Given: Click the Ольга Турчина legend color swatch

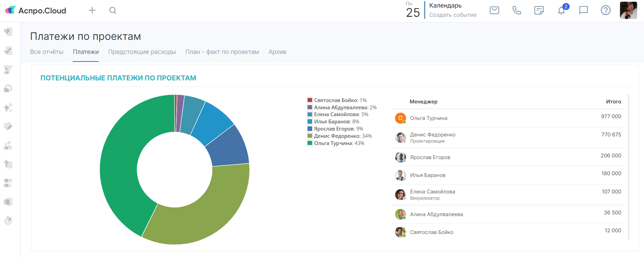Looking at the screenshot, I should click(310, 143).
